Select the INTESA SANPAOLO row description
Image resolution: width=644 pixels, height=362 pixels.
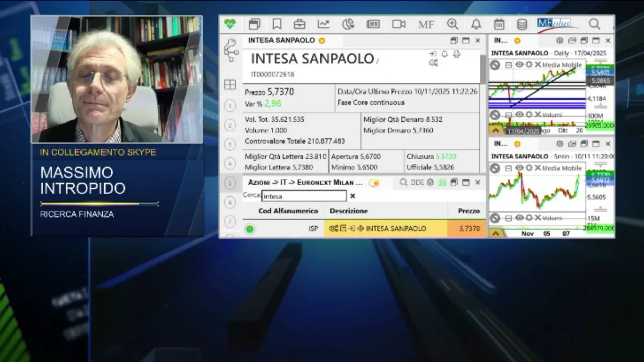395,229
